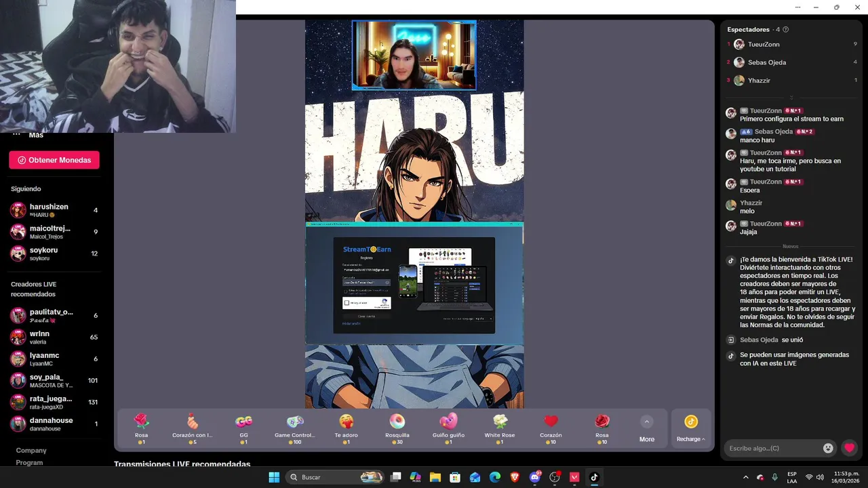The image size is (868, 488).
Task: Click the live stream video
Action: coord(414,213)
